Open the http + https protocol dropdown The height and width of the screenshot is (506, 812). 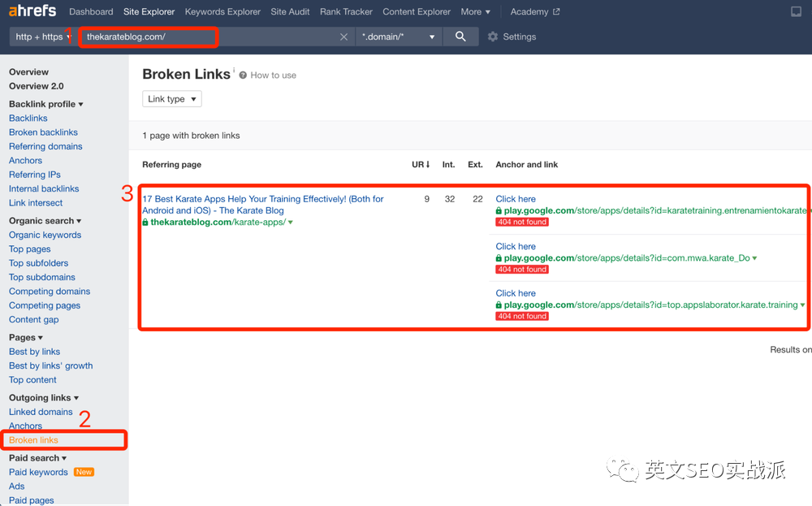click(43, 37)
